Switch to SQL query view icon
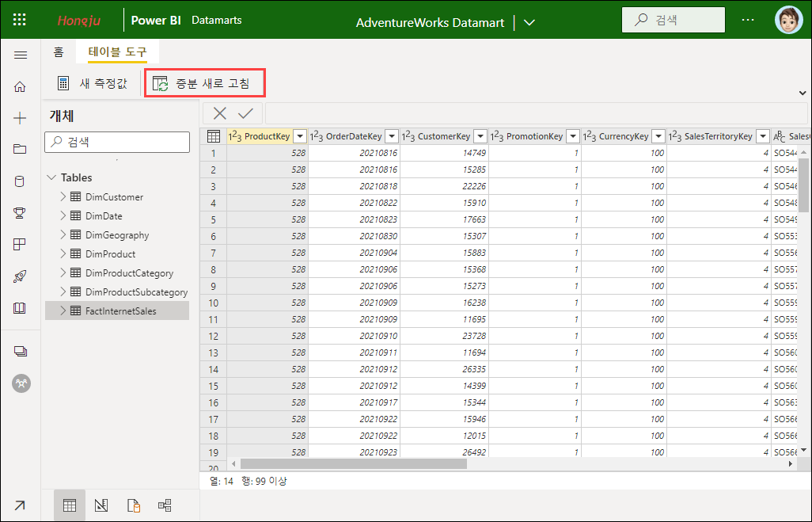The height and width of the screenshot is (522, 812). click(134, 505)
